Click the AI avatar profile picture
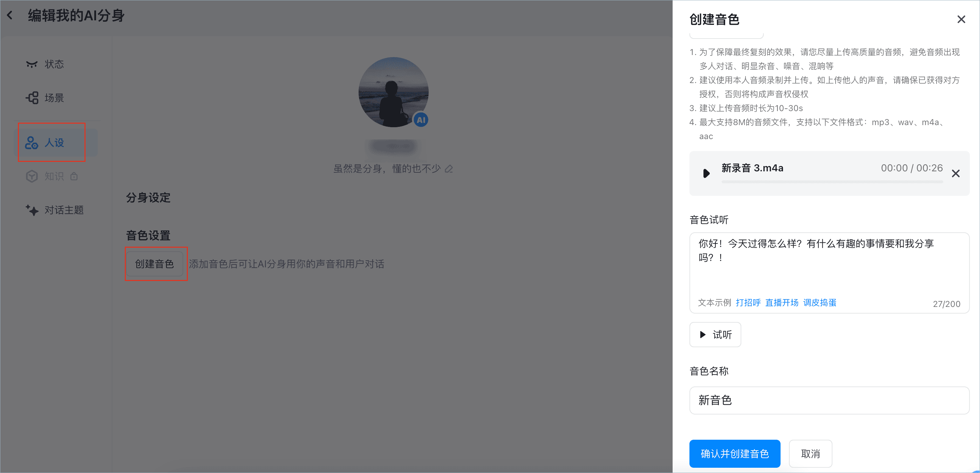The height and width of the screenshot is (473, 980). pos(393,92)
